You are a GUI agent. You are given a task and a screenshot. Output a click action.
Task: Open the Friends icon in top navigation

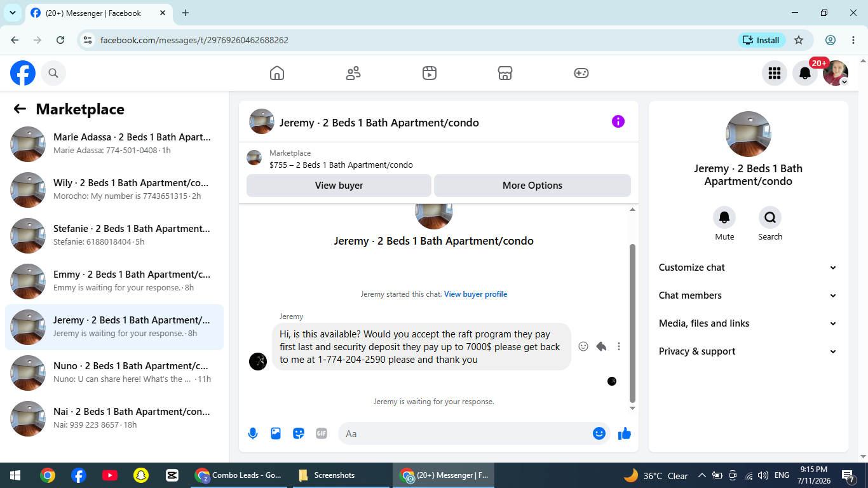[x=353, y=73]
